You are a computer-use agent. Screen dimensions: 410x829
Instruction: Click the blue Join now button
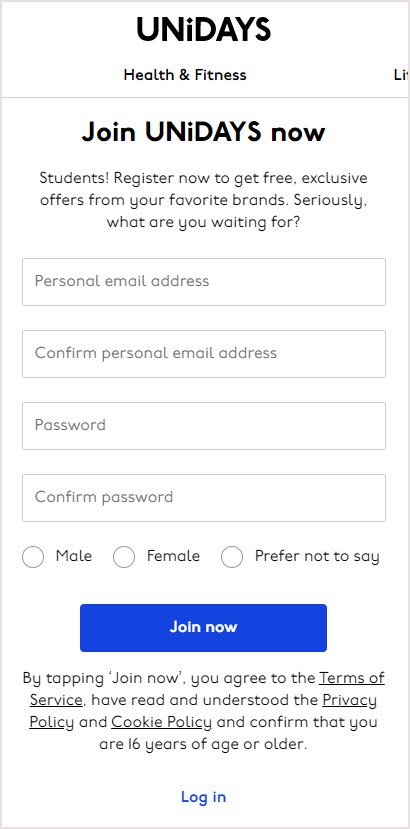[203, 628]
